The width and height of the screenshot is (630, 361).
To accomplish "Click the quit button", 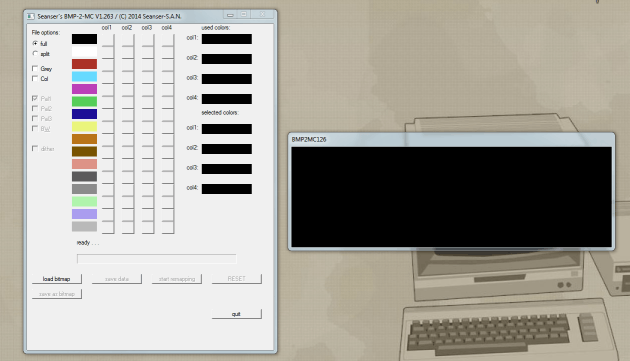I will 237,314.
